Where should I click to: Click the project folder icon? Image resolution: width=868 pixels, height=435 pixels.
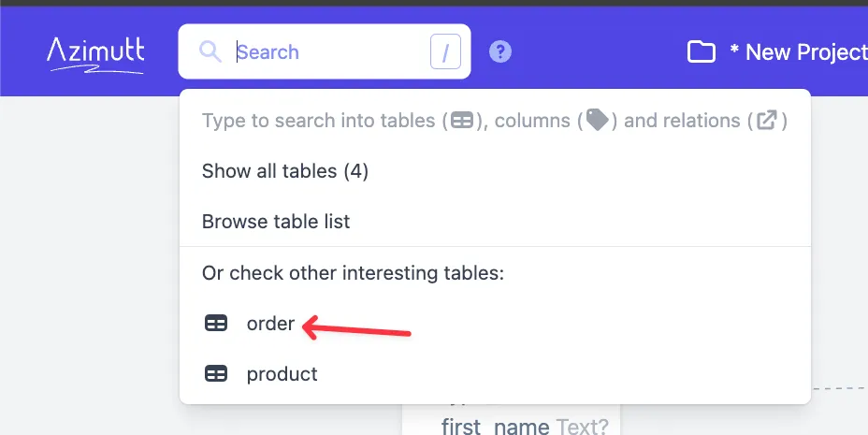[x=702, y=51]
